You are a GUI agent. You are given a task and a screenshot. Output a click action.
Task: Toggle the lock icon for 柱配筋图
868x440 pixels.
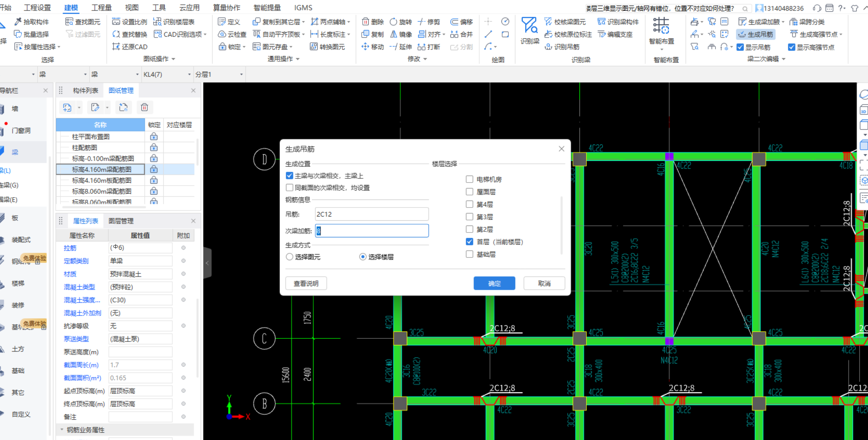pos(154,148)
